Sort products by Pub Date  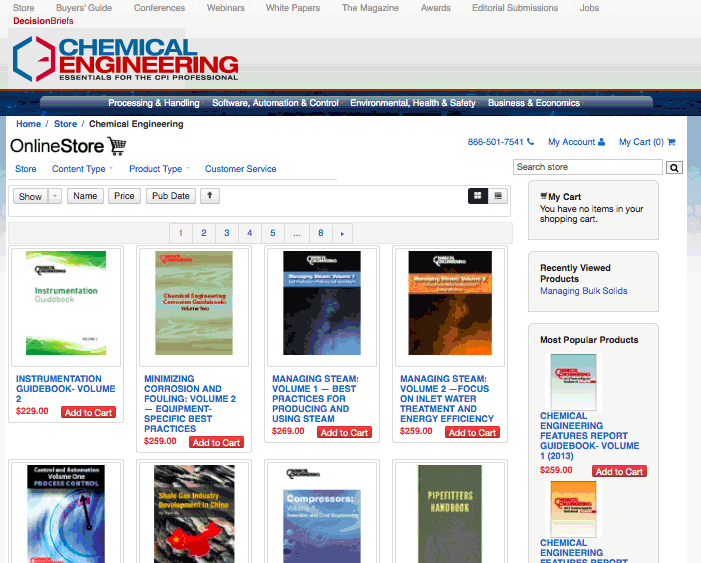[x=171, y=196]
